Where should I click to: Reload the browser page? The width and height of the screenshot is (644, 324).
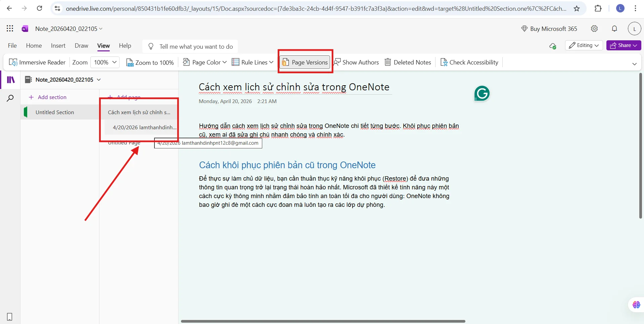(x=39, y=8)
